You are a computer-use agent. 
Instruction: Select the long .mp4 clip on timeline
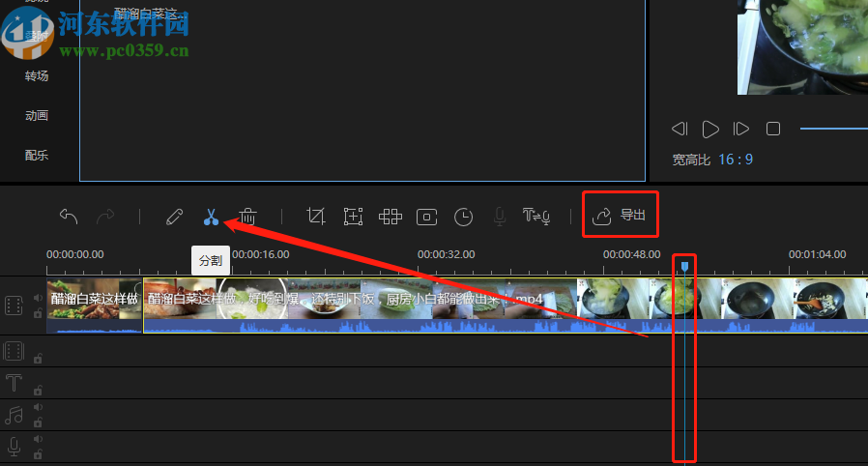tap(506, 306)
